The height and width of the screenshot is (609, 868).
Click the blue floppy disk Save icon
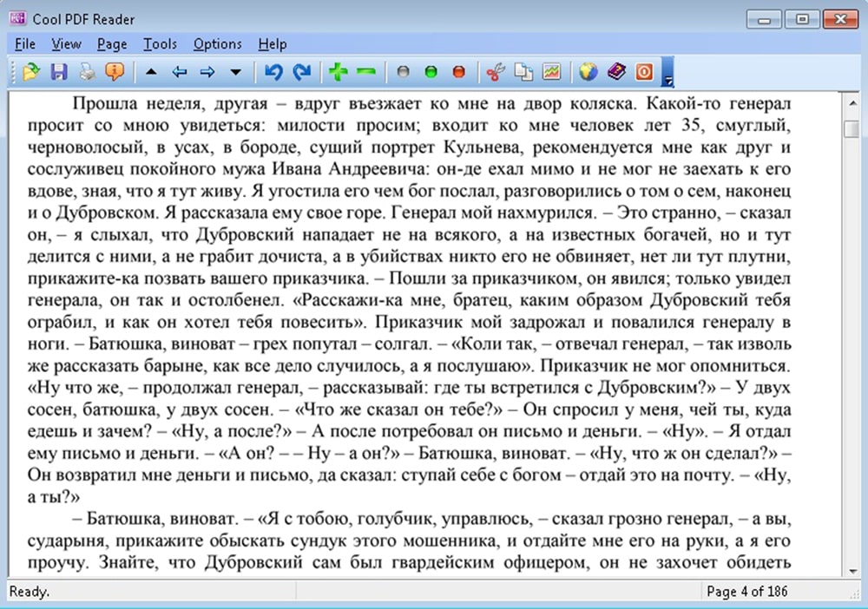pos(58,73)
